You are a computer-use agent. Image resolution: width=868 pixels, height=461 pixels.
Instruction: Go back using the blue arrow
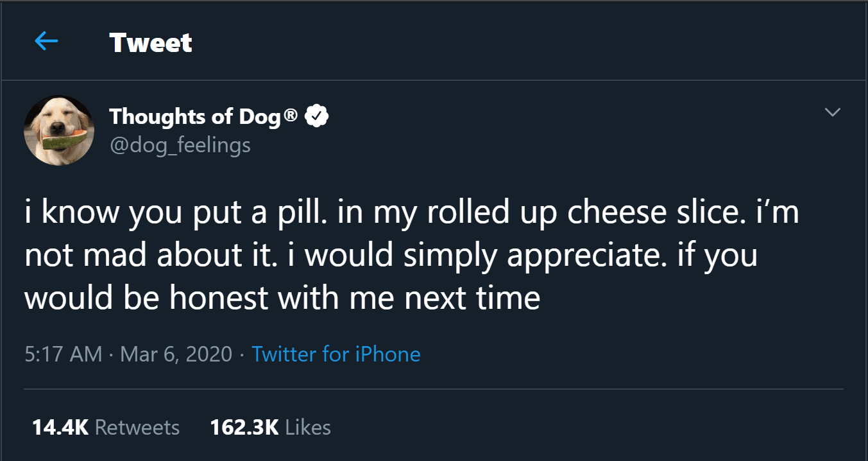[46, 42]
